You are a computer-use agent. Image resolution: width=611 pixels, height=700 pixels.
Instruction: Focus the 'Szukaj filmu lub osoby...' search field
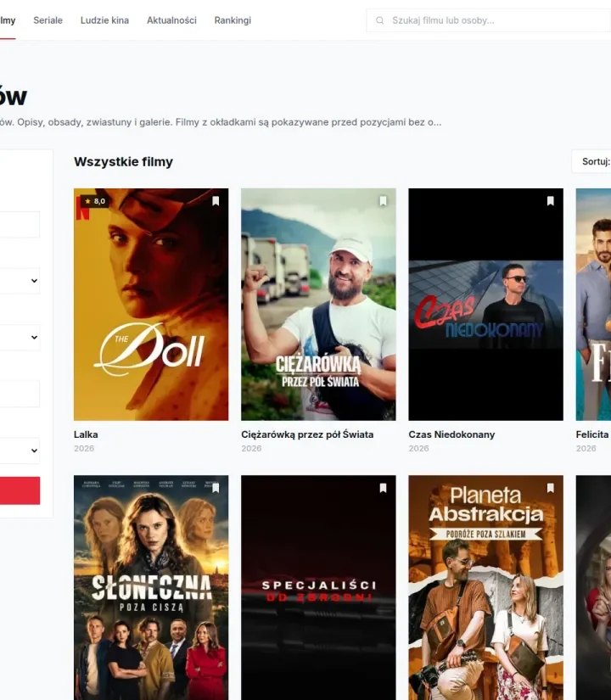[x=489, y=20]
